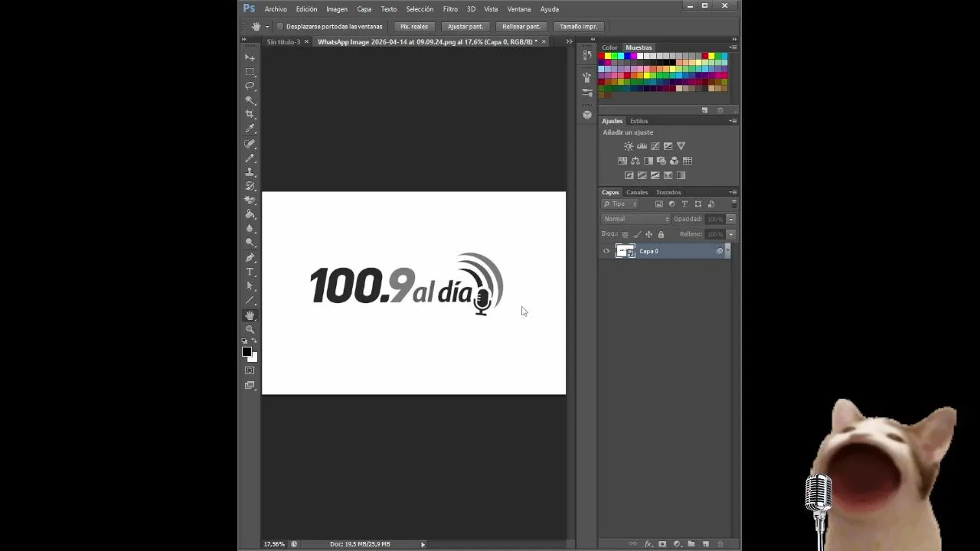Select the Rectangular Marquee tool
This screenshot has width=980, height=551.
(250, 72)
